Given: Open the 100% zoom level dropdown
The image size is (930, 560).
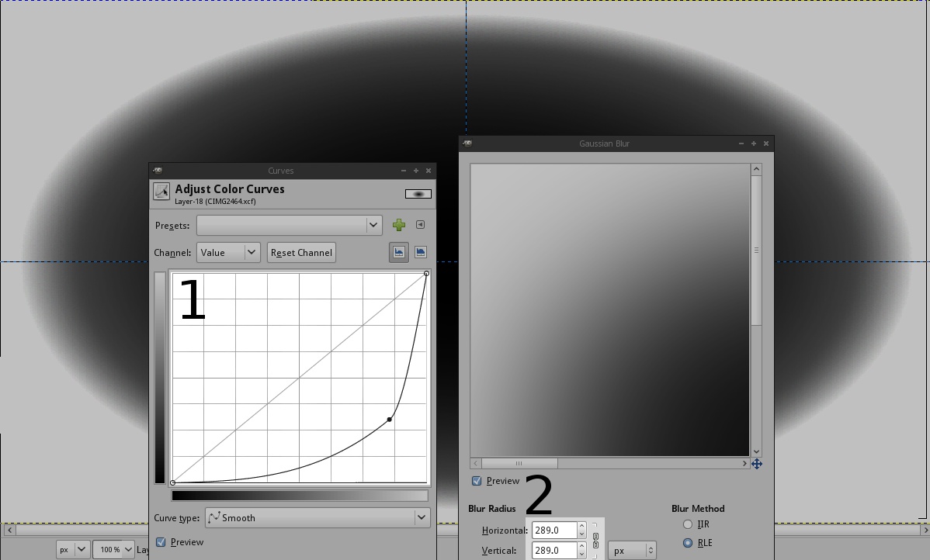Looking at the screenshot, I should pos(113,548).
